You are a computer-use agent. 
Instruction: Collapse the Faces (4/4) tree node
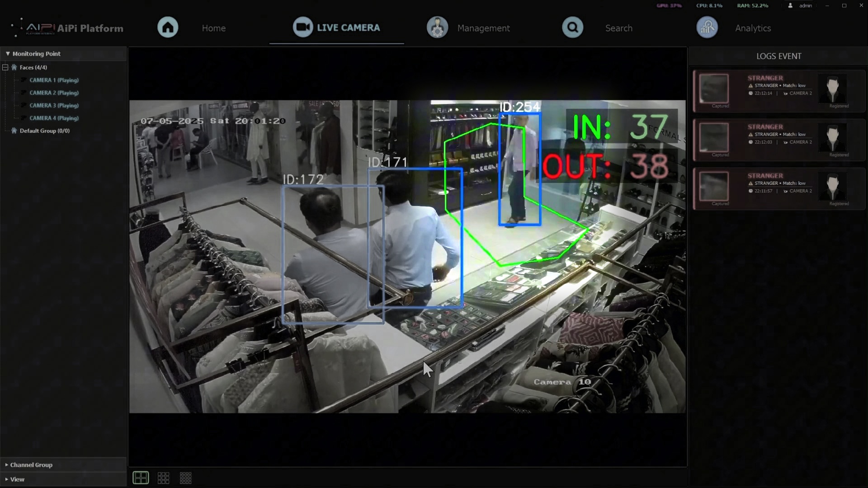tap(5, 67)
